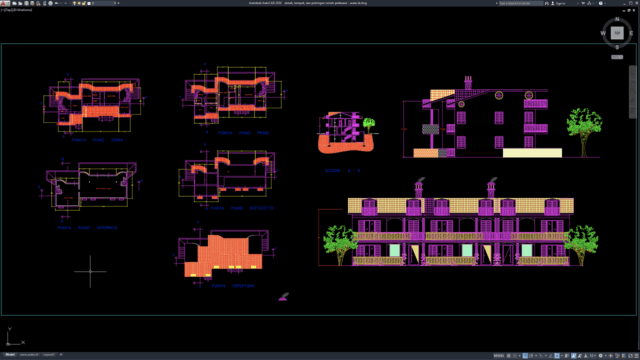Click the navigation bar on right edge
The image size is (640, 360).
[x=633, y=92]
